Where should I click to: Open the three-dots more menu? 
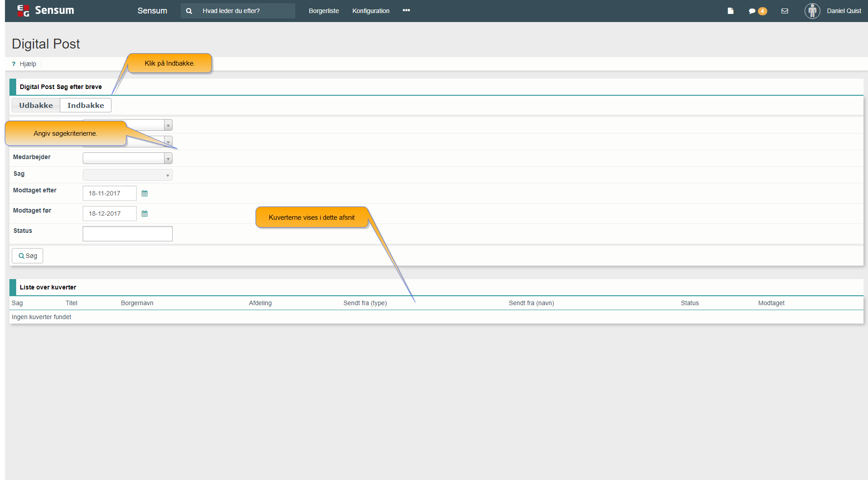coord(406,10)
